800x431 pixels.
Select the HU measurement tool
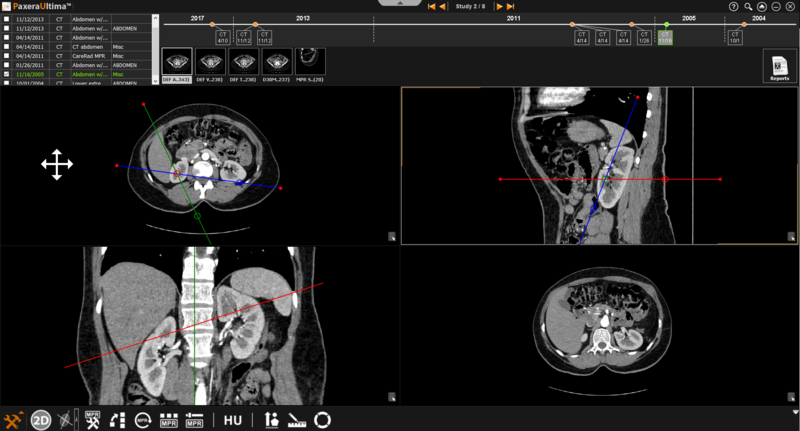click(233, 420)
